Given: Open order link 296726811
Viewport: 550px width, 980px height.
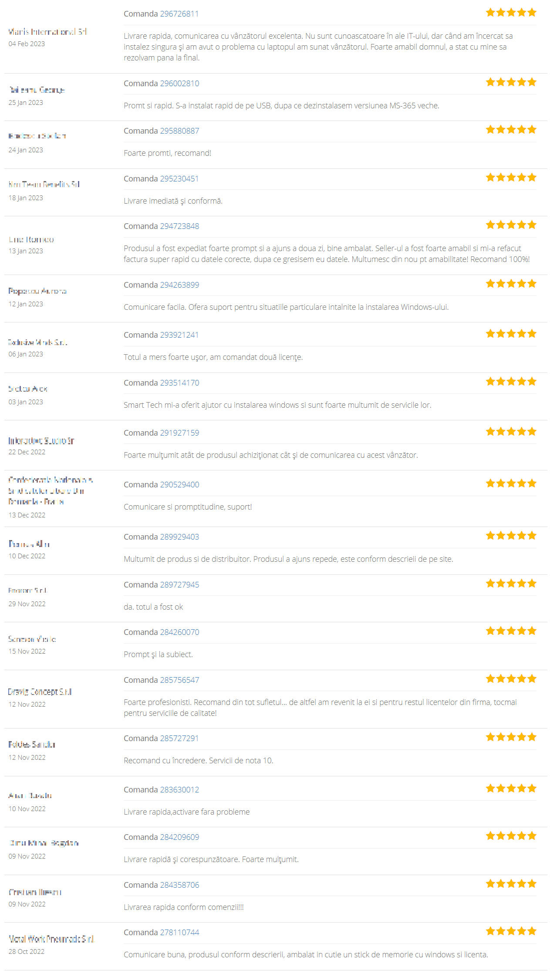Looking at the screenshot, I should click(x=180, y=13).
